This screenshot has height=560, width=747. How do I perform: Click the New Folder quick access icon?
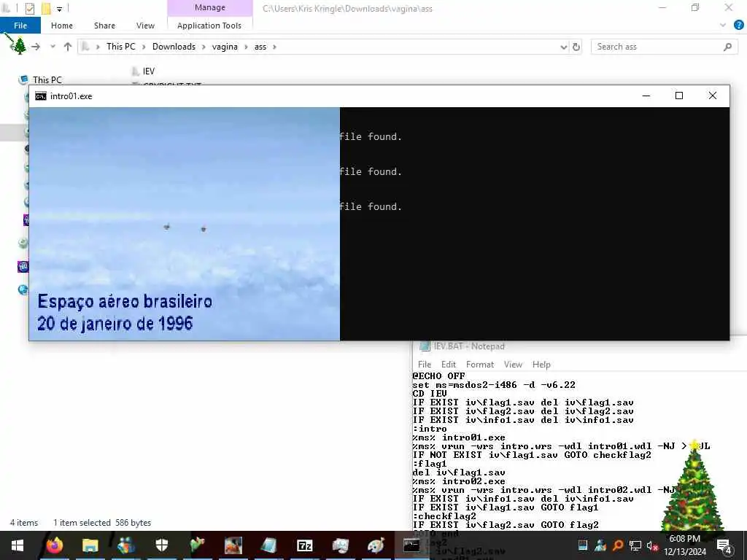coord(46,9)
